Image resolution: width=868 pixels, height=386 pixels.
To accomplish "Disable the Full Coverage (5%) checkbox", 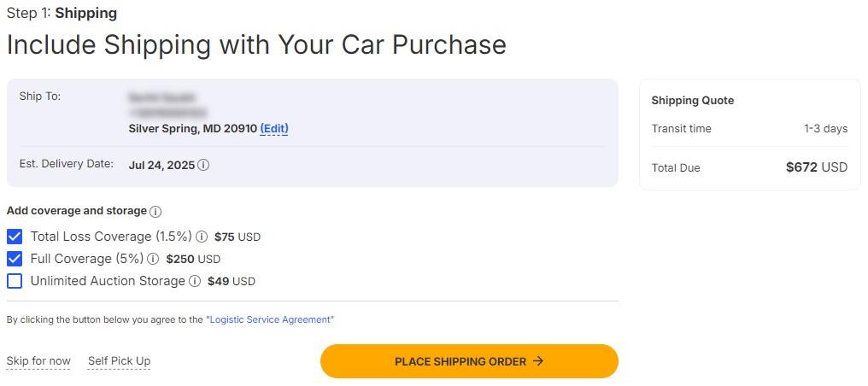I will [x=15, y=259].
